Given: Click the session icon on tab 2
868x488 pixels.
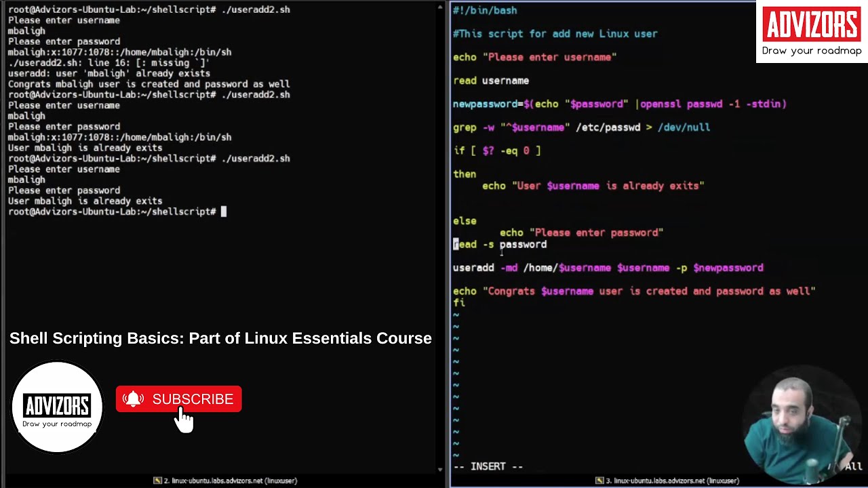Looking at the screenshot, I should (157, 481).
